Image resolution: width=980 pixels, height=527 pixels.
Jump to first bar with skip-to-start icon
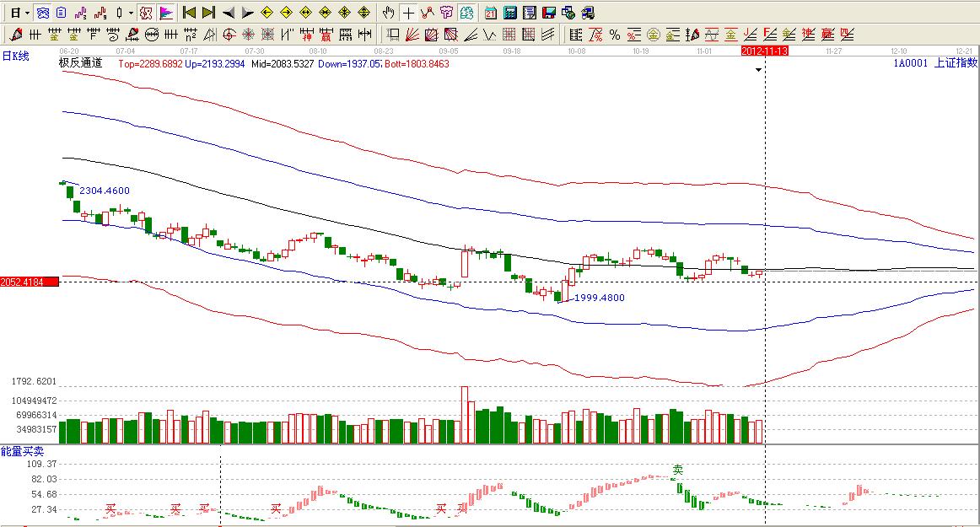tap(190, 13)
